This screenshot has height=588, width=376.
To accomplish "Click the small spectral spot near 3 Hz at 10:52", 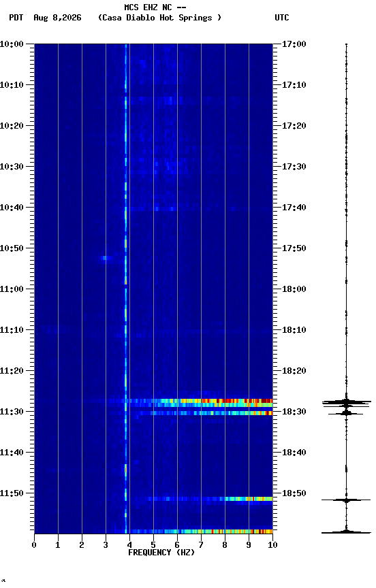I will (x=106, y=258).
